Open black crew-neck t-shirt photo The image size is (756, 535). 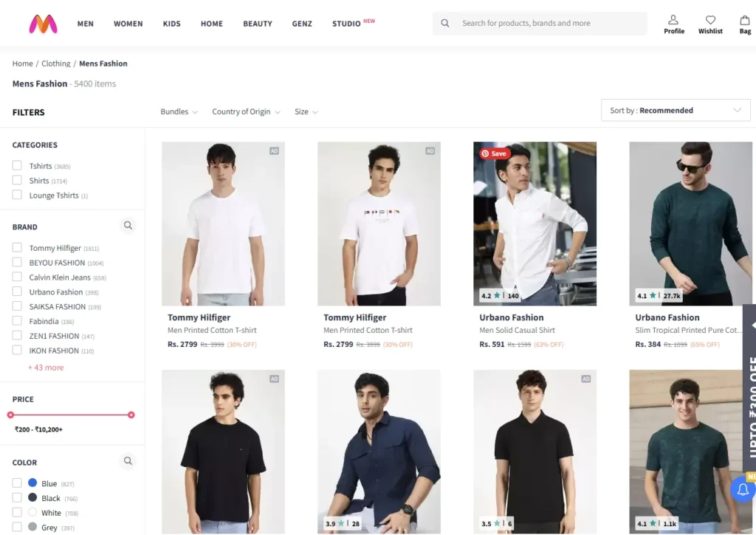point(223,452)
